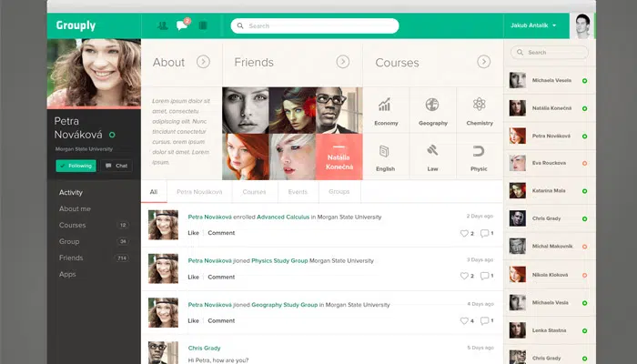Click the Chat button under profile
The height and width of the screenshot is (364, 637).
[116, 166]
